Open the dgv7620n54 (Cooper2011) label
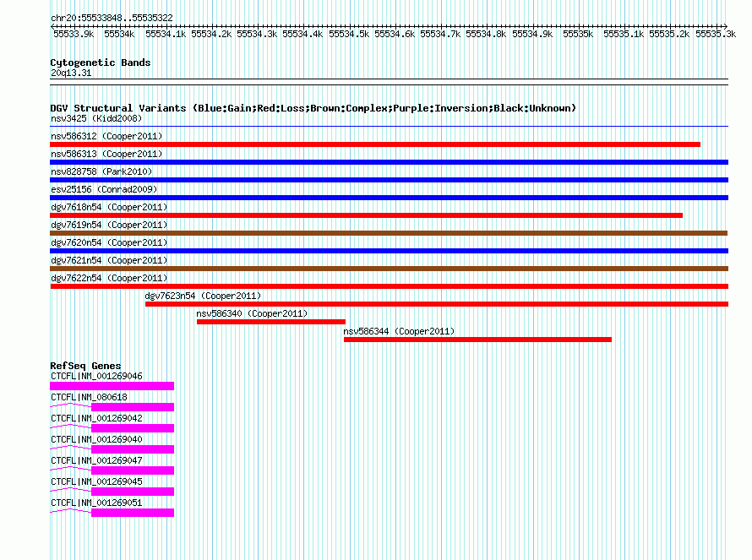Image resolution: width=752 pixels, height=560 pixels. [x=109, y=242]
